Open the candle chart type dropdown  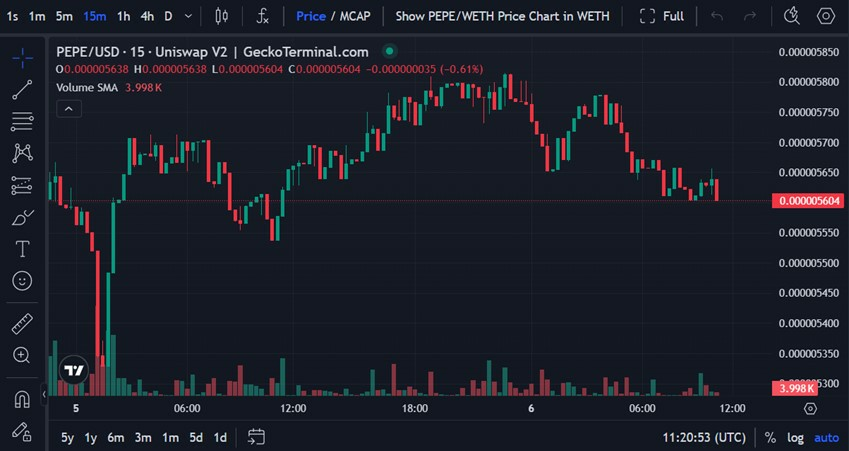click(x=222, y=16)
